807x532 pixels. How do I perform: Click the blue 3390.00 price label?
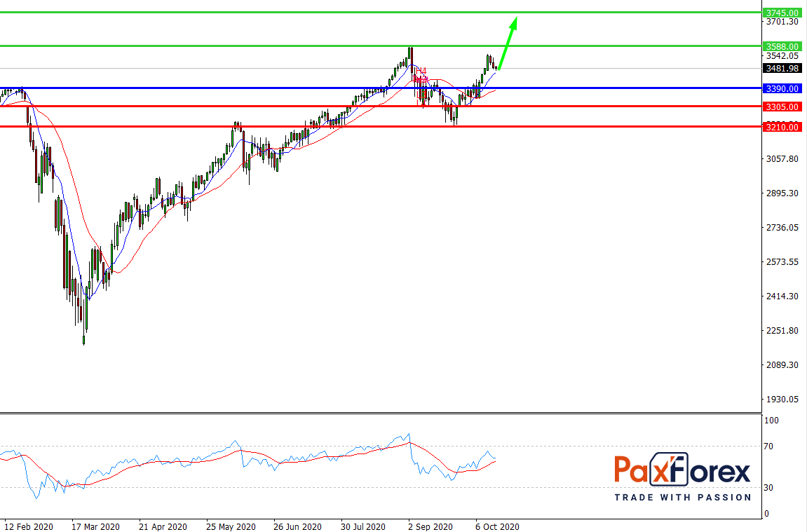pos(782,88)
